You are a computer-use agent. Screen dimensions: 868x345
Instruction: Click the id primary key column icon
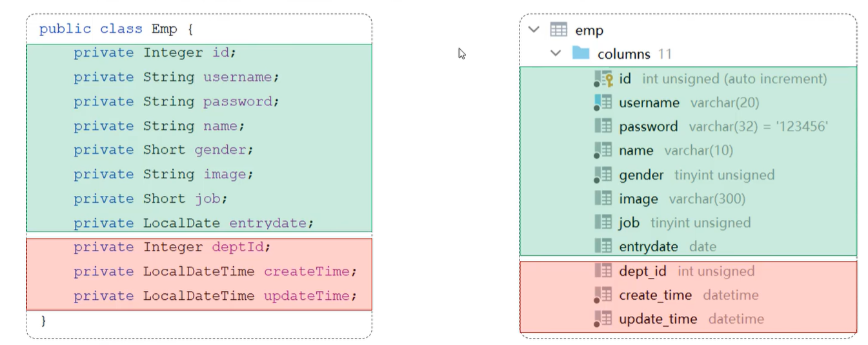click(603, 79)
